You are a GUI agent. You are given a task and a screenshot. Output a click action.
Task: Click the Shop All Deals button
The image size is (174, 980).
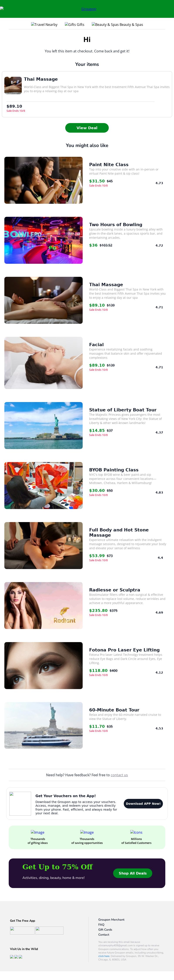tap(132, 873)
